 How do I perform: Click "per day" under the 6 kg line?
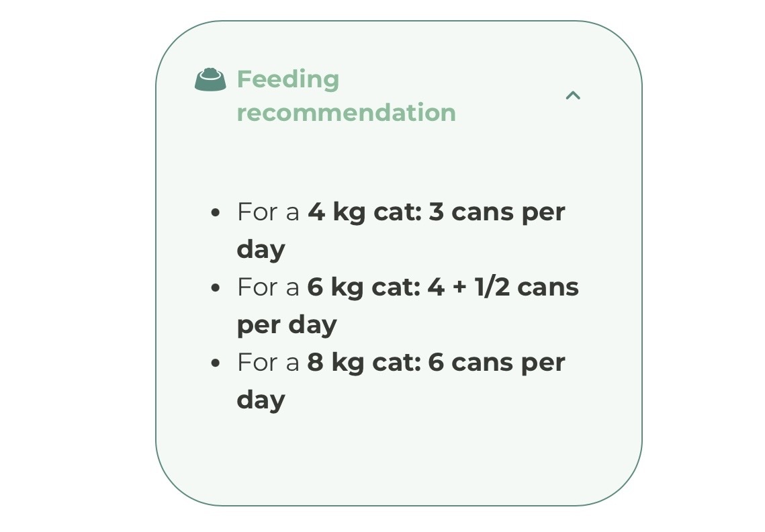[x=287, y=325]
